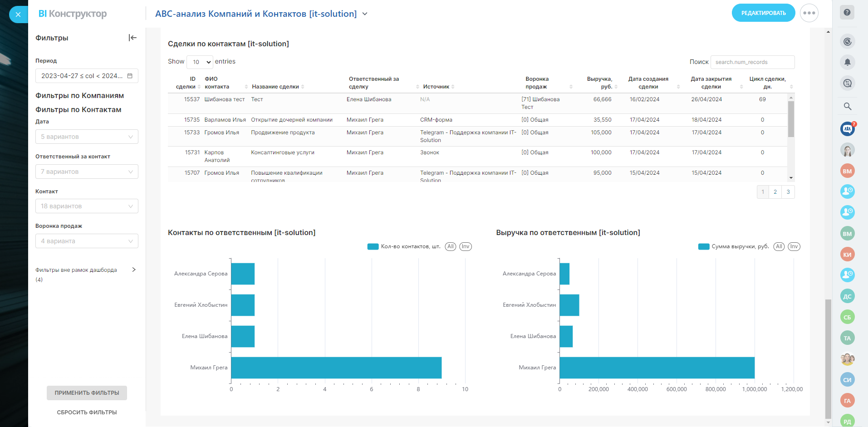This screenshot has height=427, width=868.
Task: Open the three-dots more options menu
Action: click(x=809, y=13)
